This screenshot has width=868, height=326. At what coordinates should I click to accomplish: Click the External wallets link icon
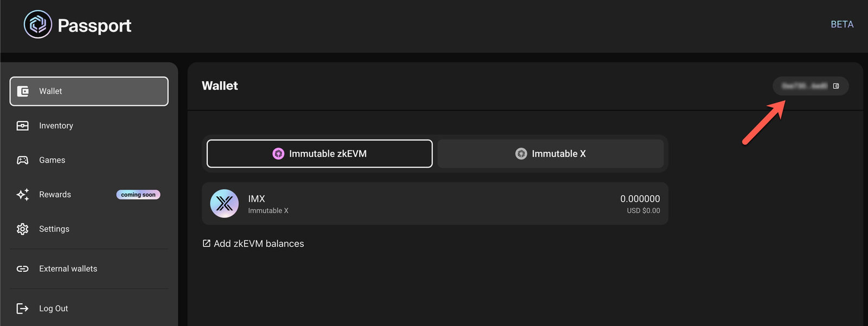click(x=22, y=269)
